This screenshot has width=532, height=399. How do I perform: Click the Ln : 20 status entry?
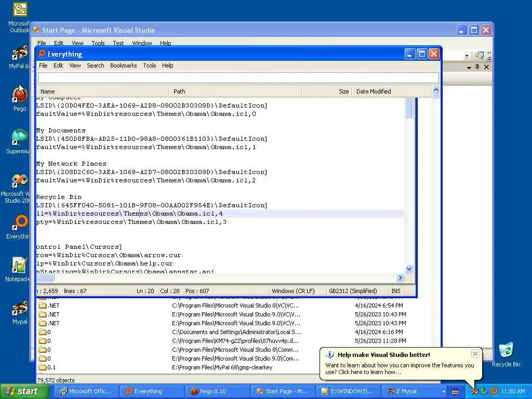click(x=145, y=291)
